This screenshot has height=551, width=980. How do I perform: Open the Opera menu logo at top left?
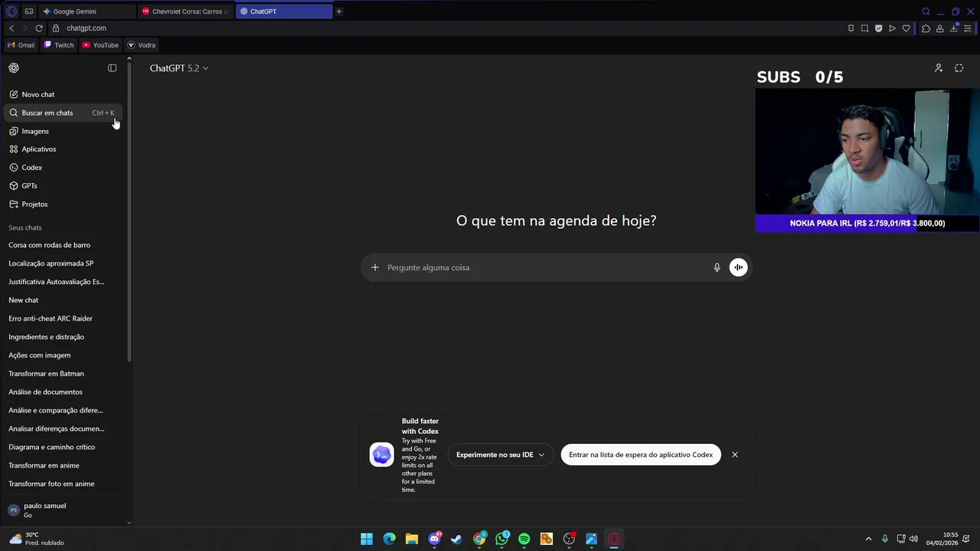[x=11, y=11]
